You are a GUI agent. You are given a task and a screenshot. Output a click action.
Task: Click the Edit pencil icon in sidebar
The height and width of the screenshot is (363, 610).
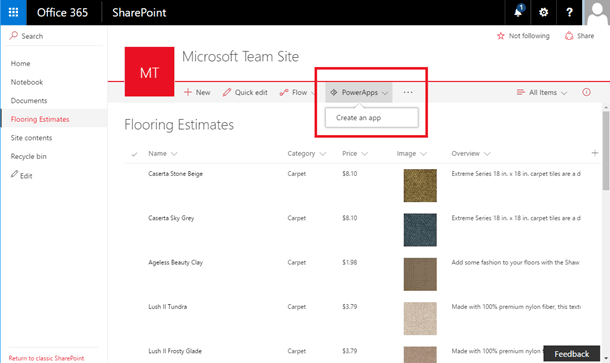tap(14, 174)
